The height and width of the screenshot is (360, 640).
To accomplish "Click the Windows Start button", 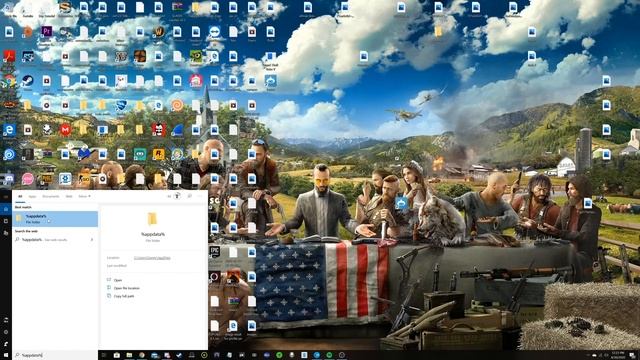I will pyautogui.click(x=6, y=355).
